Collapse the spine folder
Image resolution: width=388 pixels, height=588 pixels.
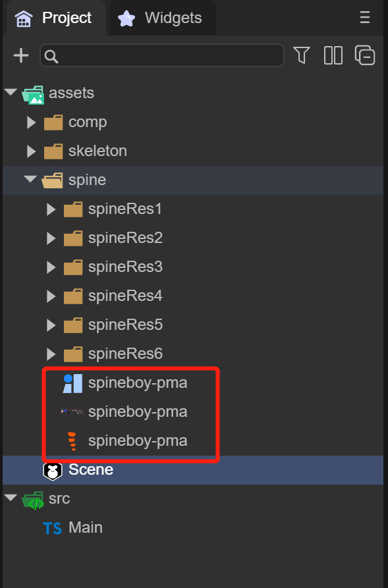click(30, 179)
